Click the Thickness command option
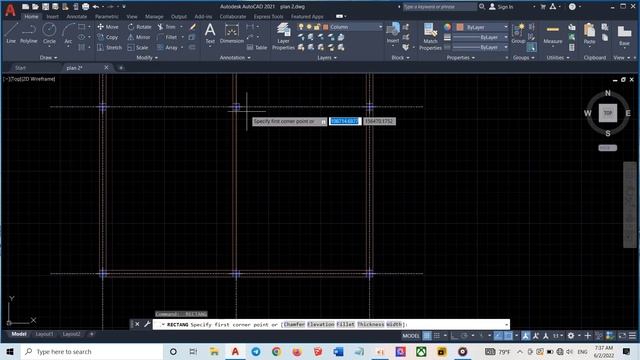This screenshot has width=640, height=360. click(371, 324)
